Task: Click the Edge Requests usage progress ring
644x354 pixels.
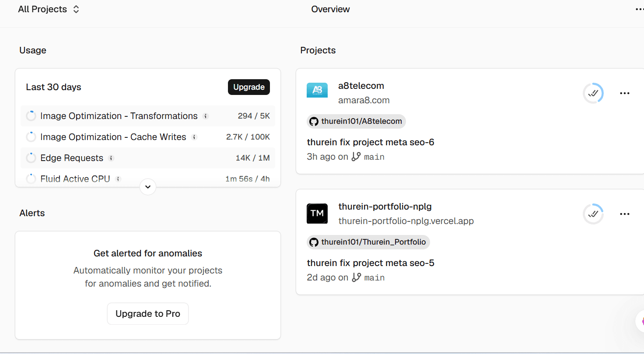Action: pos(31,158)
